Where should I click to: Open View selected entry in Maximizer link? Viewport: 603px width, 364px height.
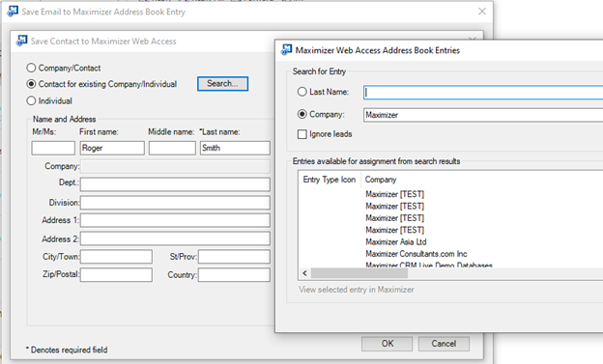357,290
